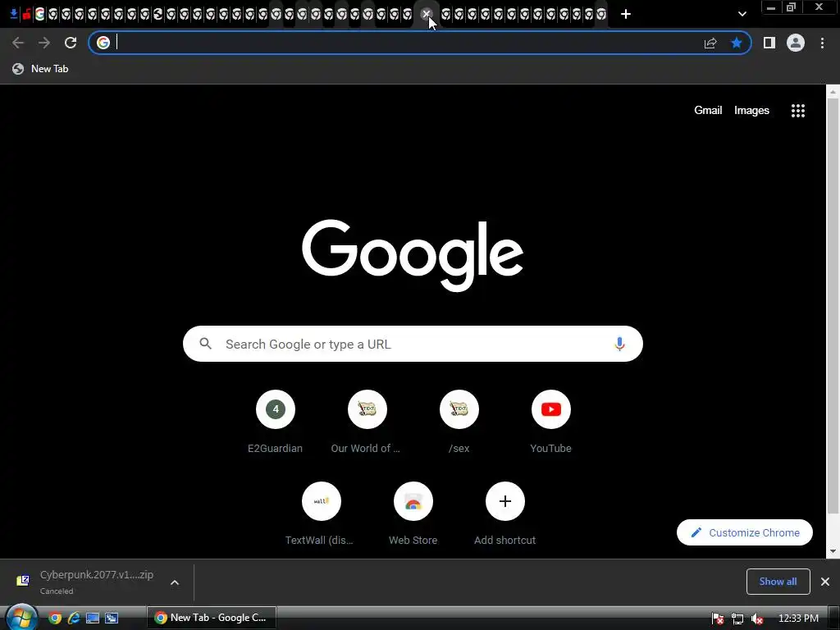
Task: Click the scrollbar down arrow
Action: tap(833, 551)
